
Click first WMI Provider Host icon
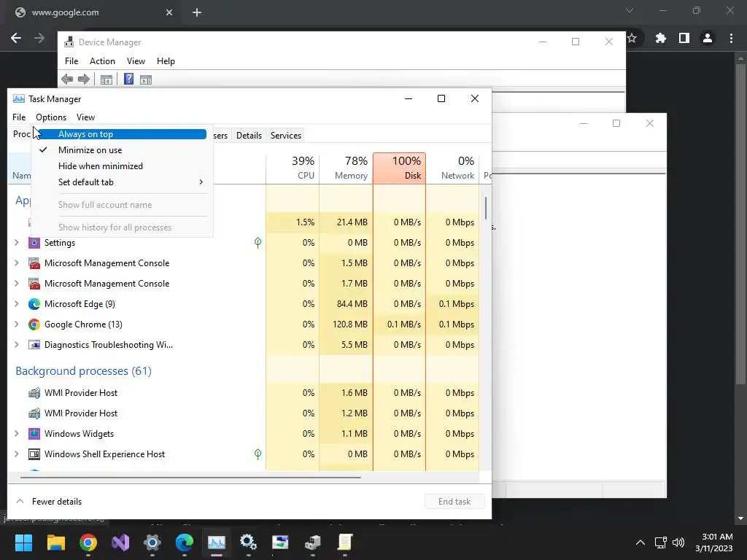(x=34, y=393)
